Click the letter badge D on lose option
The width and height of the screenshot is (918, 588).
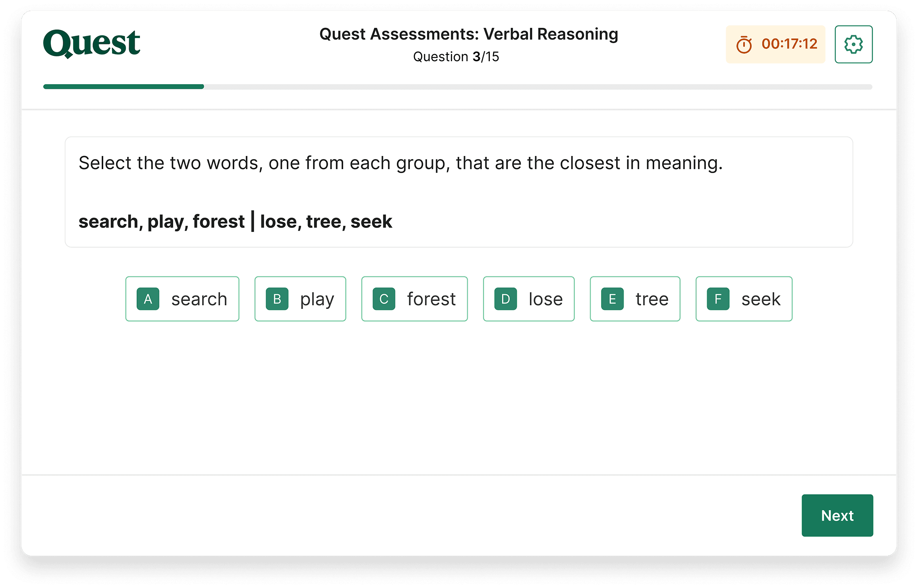point(505,299)
